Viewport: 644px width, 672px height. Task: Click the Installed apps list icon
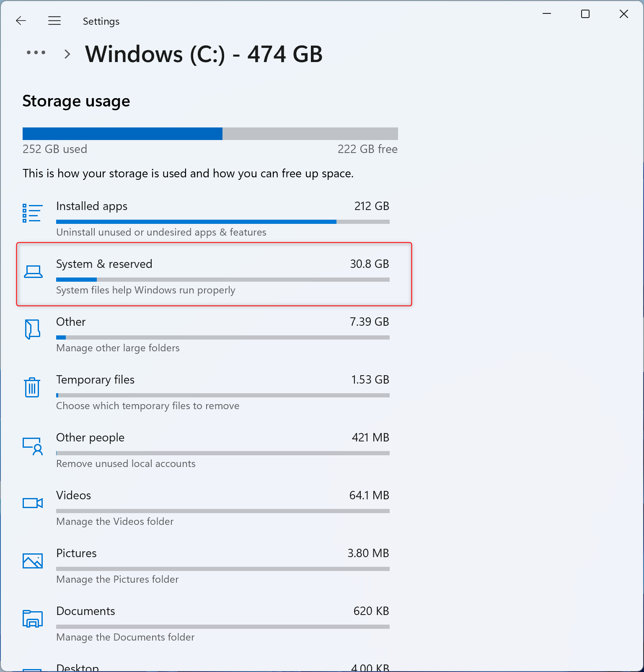(x=32, y=213)
